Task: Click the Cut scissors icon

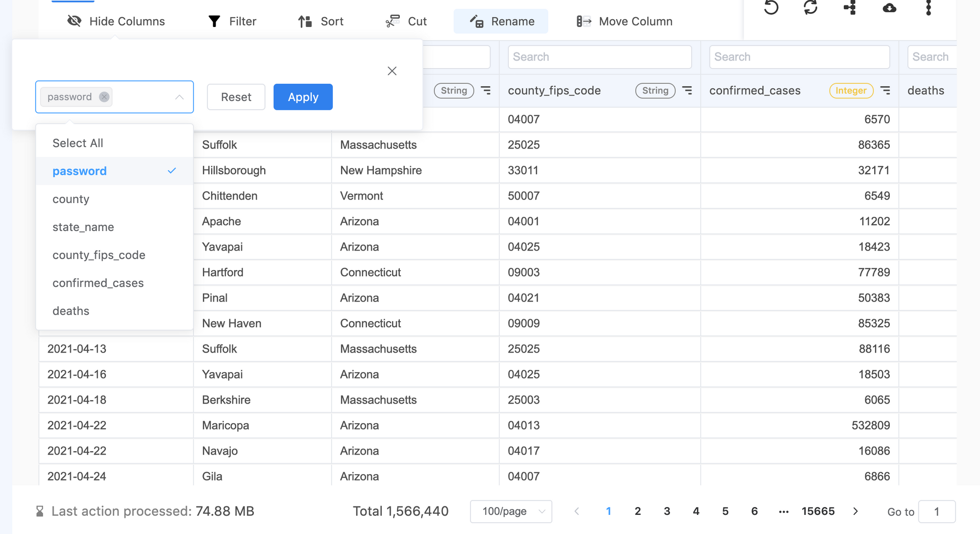Action: [392, 21]
